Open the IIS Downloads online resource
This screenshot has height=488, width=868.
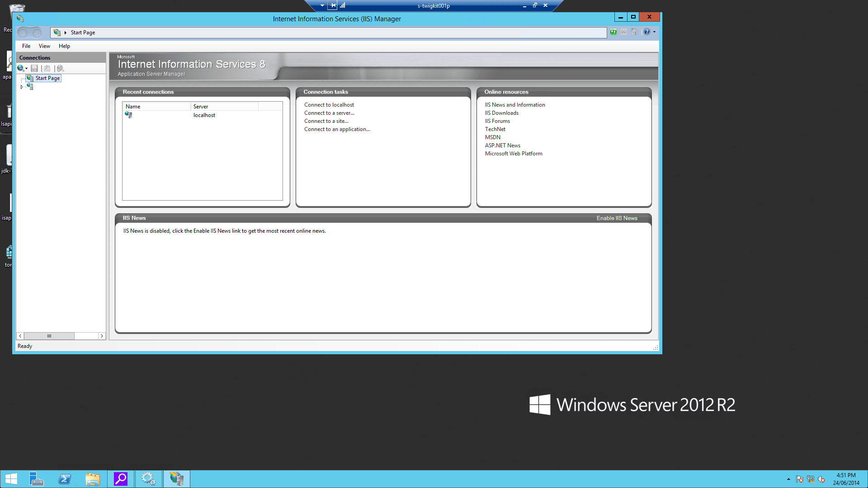[501, 113]
